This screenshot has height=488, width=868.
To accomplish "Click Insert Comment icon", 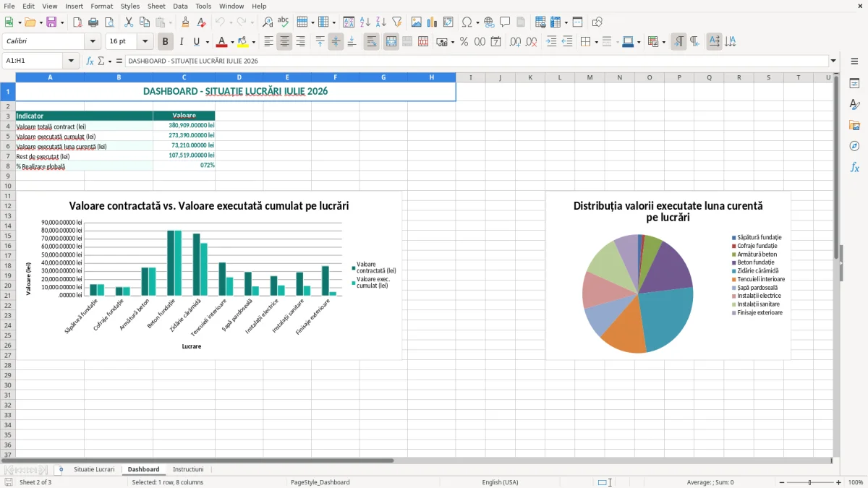I will (x=505, y=22).
